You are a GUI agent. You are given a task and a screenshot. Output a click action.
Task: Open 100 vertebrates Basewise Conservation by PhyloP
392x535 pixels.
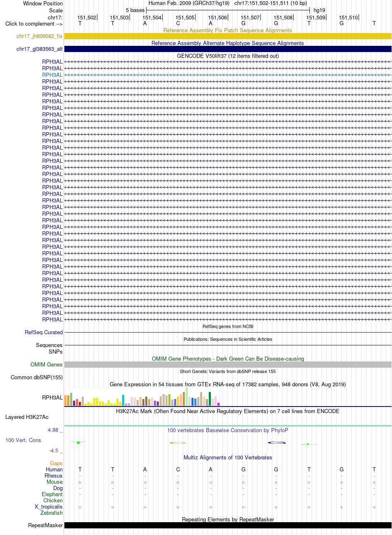(228, 430)
